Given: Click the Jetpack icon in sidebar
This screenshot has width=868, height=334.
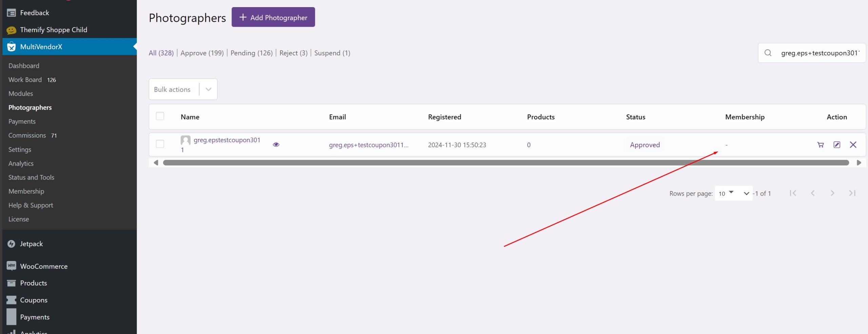Looking at the screenshot, I should pyautogui.click(x=11, y=244).
